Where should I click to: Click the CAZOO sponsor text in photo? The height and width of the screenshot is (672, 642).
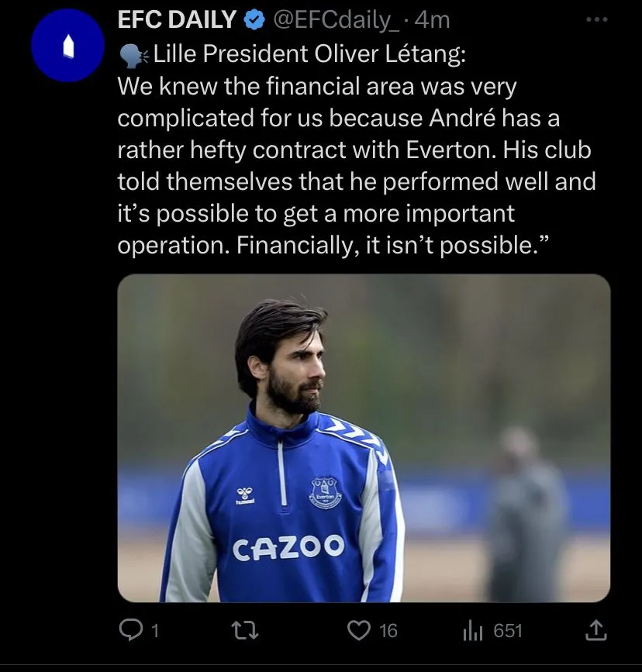[288, 547]
